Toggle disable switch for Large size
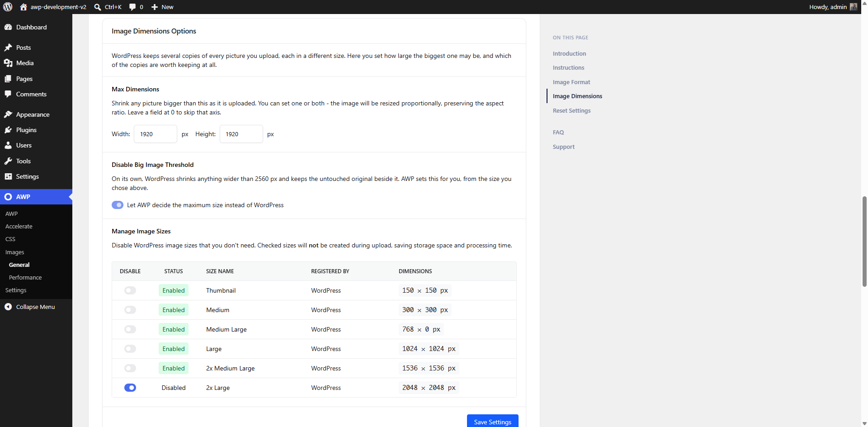Image resolution: width=868 pixels, height=427 pixels. click(130, 349)
